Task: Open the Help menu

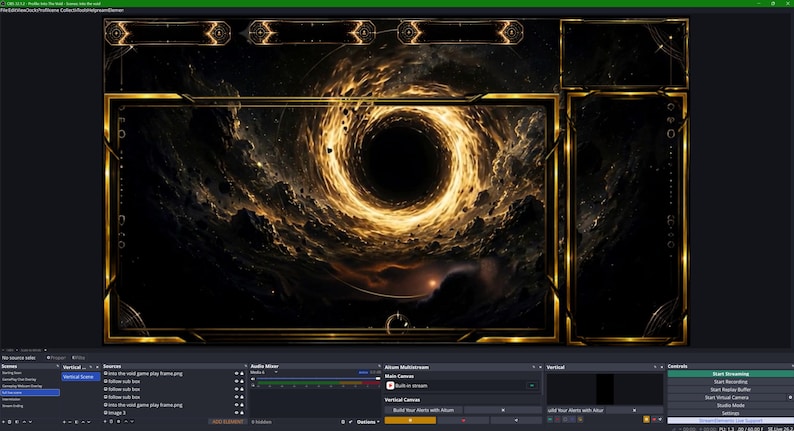Action: [x=92, y=10]
